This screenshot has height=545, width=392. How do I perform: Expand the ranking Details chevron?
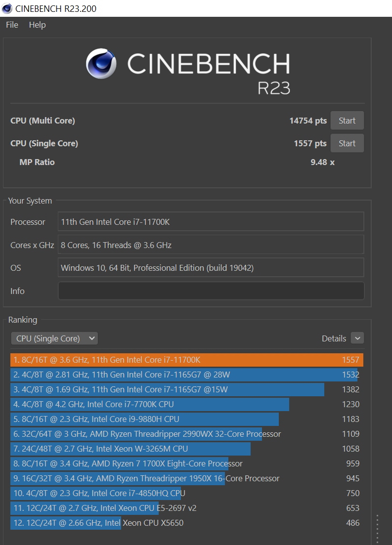click(357, 338)
